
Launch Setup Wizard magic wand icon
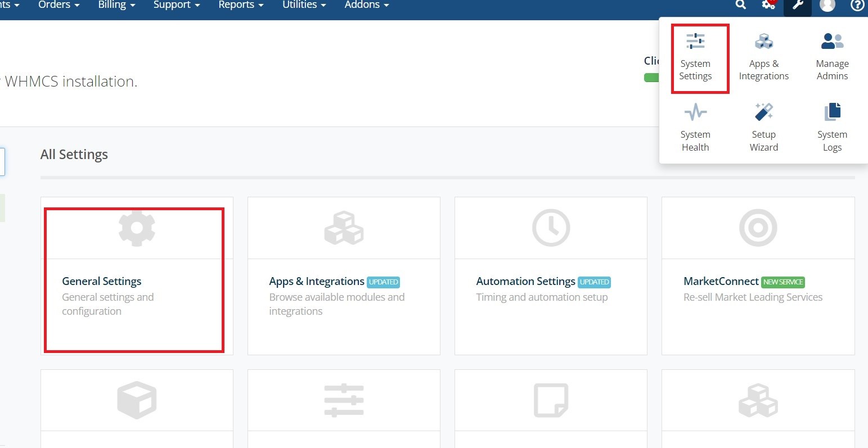pos(764,112)
